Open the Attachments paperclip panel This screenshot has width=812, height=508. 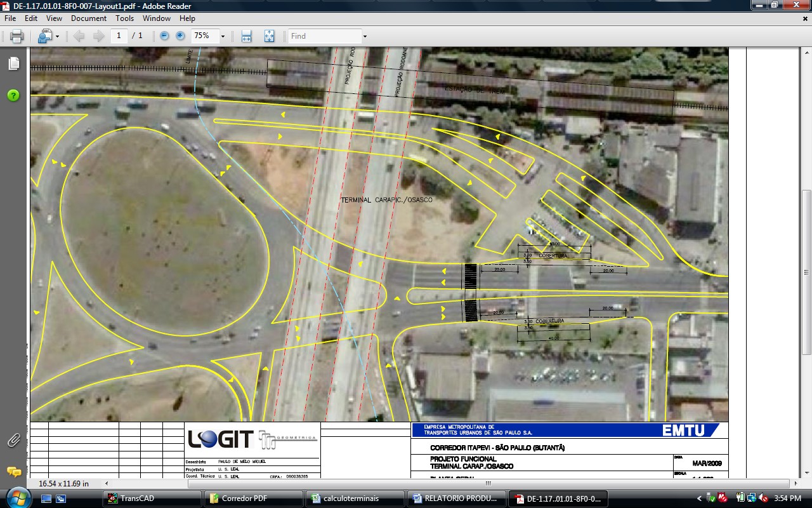coord(13,439)
